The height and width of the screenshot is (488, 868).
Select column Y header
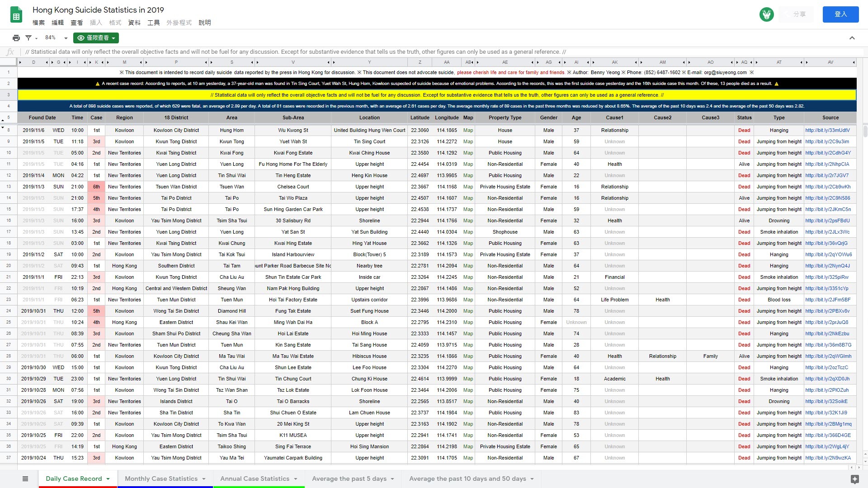[x=369, y=62]
